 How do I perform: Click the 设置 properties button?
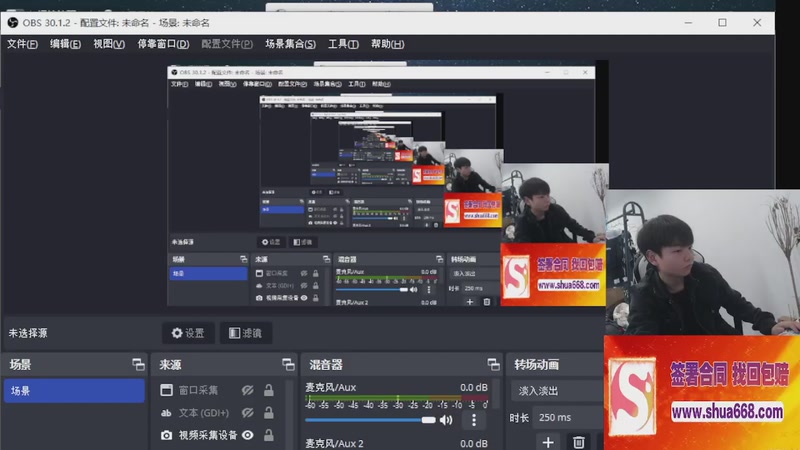(x=188, y=333)
